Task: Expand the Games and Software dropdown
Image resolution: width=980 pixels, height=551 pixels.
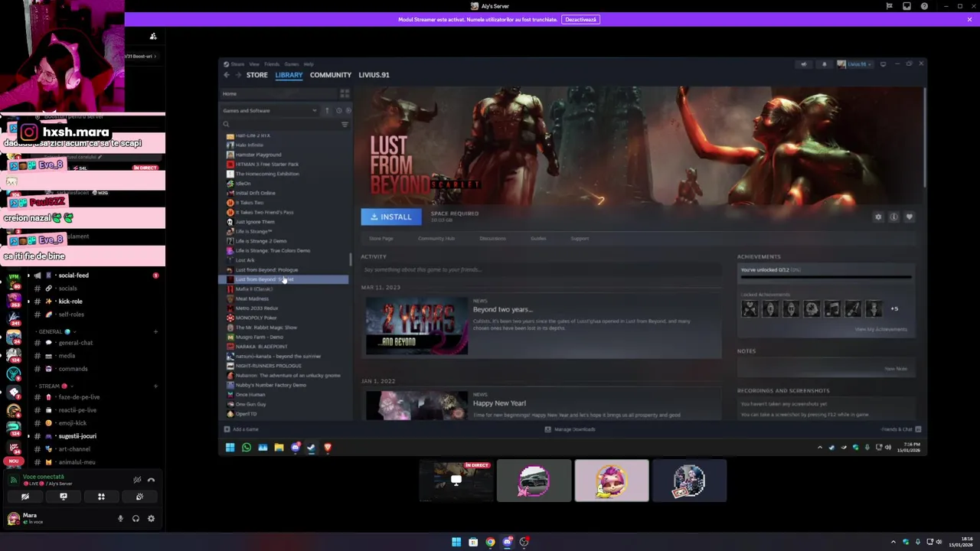Action: tap(269, 110)
